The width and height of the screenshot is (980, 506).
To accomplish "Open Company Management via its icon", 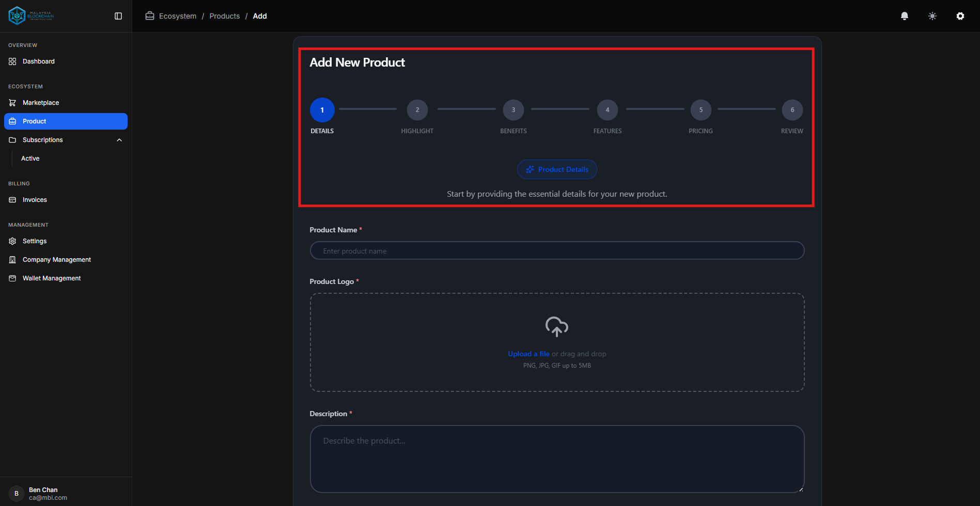I will (x=12, y=259).
